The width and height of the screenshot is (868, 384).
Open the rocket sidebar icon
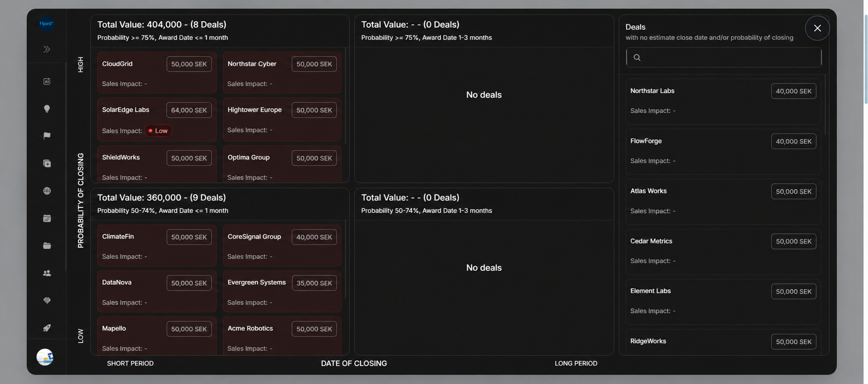[x=47, y=328]
